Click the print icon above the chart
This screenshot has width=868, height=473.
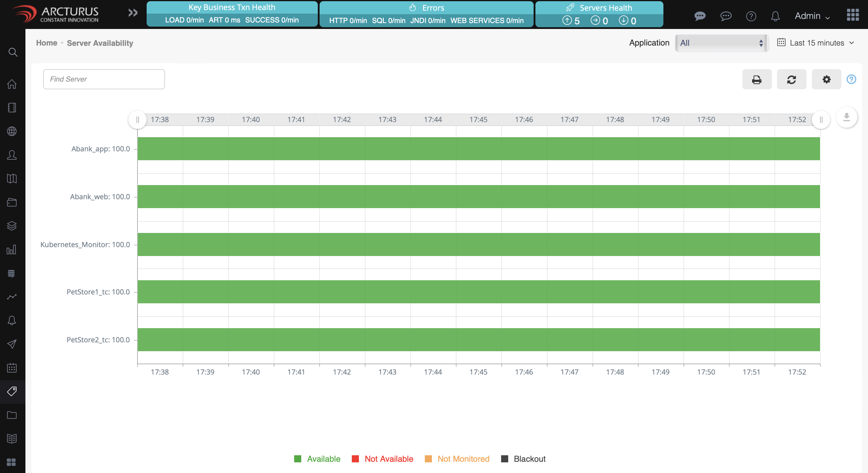[757, 80]
